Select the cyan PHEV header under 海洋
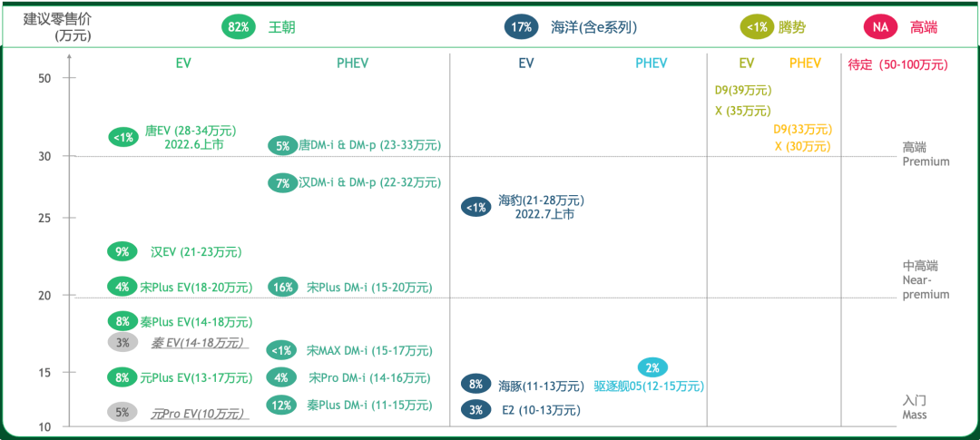Screen dimensions: 980x440 click(652, 64)
